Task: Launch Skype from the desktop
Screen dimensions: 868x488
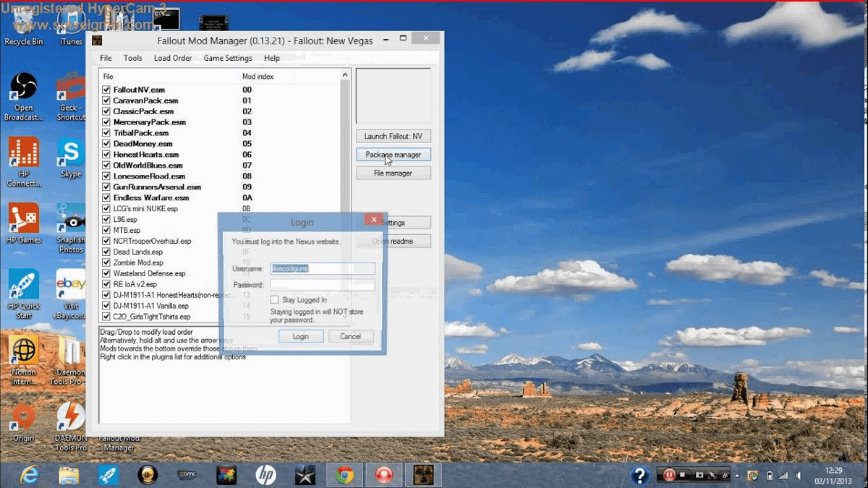Action: pos(71,158)
